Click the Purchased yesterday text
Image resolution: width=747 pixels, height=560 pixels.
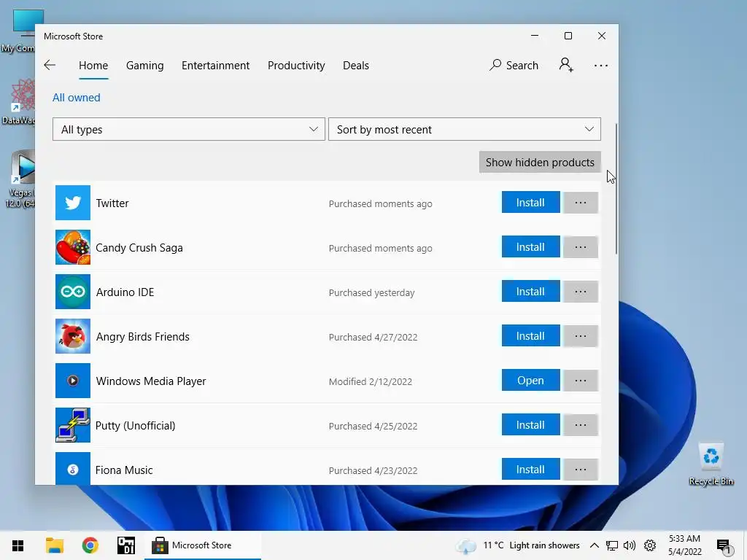[x=371, y=292]
